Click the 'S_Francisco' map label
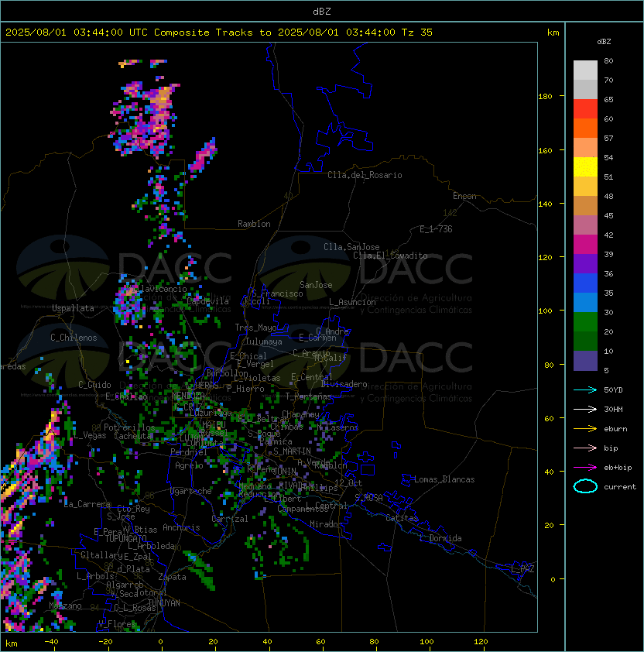644x652 pixels. pyautogui.click(x=278, y=293)
